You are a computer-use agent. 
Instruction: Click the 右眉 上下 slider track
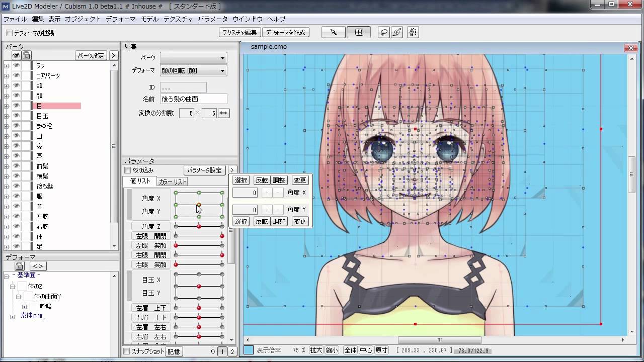tap(199, 317)
